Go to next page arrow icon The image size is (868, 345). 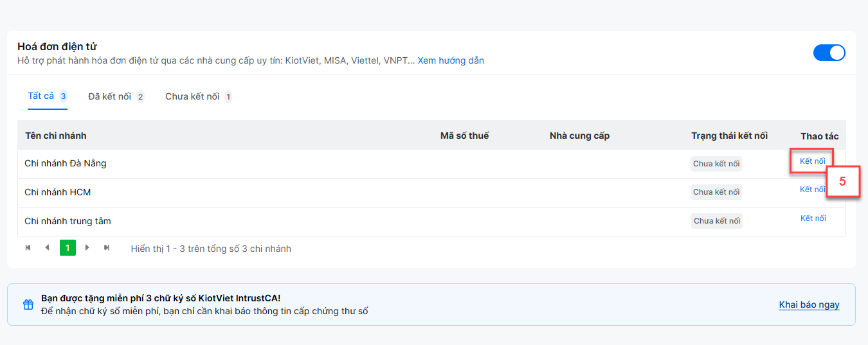(87, 247)
